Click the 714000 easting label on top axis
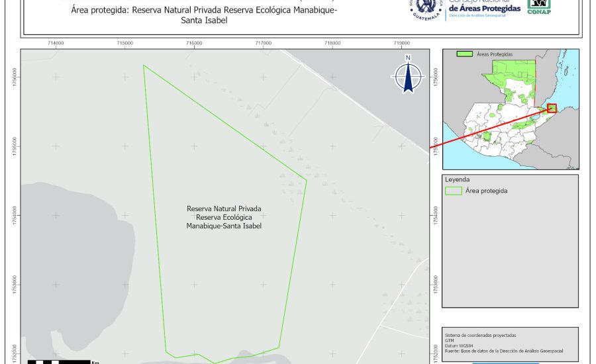The width and height of the screenshot is (596, 364). (56, 43)
